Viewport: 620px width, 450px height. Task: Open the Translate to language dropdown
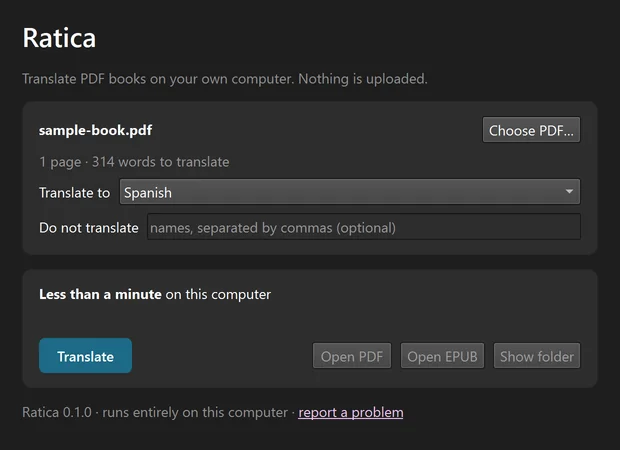[x=350, y=192]
